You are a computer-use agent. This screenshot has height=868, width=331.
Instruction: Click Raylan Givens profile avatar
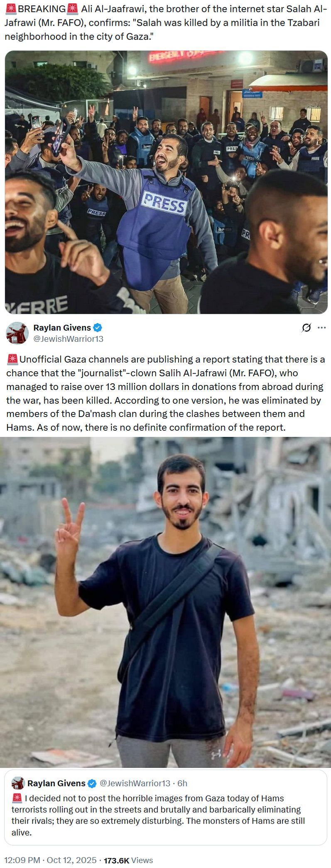17,333
